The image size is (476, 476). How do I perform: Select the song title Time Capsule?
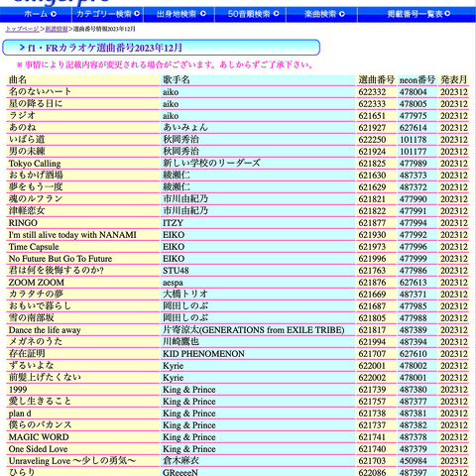[x=34, y=247]
